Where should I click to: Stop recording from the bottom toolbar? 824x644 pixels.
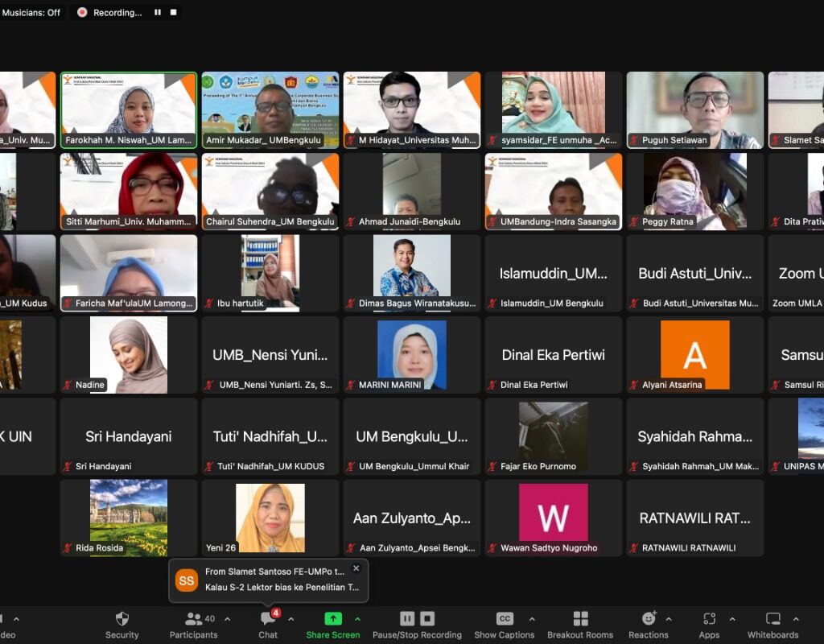[427, 619]
